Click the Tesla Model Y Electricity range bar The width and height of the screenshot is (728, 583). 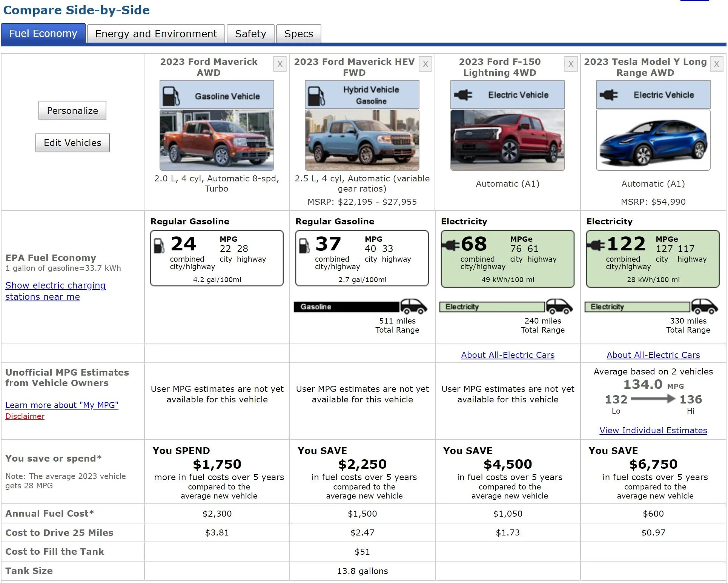click(637, 307)
